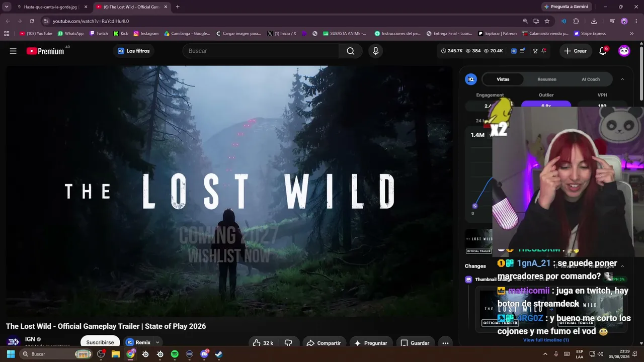Open File Explorer from the taskbar
Screen dimensions: 644x362
click(x=116, y=354)
